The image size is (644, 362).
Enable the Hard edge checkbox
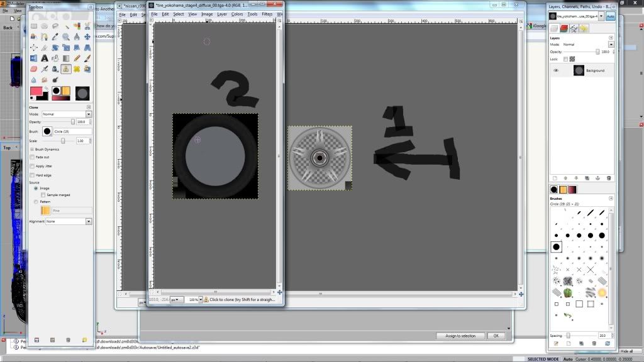[x=32, y=175]
